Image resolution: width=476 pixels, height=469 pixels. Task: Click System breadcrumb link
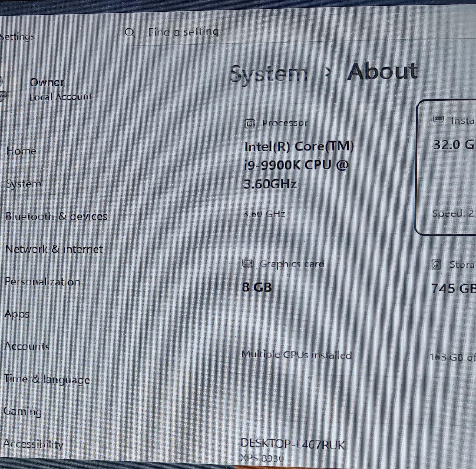point(269,74)
